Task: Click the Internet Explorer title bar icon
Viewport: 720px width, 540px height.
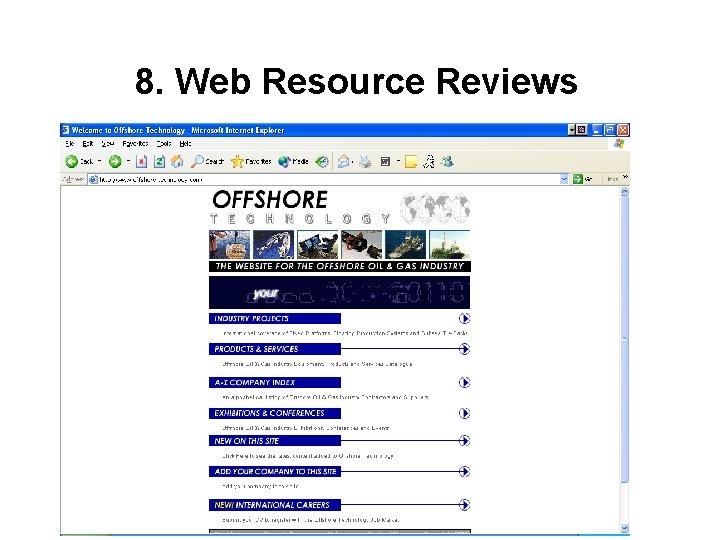Action: 65,130
